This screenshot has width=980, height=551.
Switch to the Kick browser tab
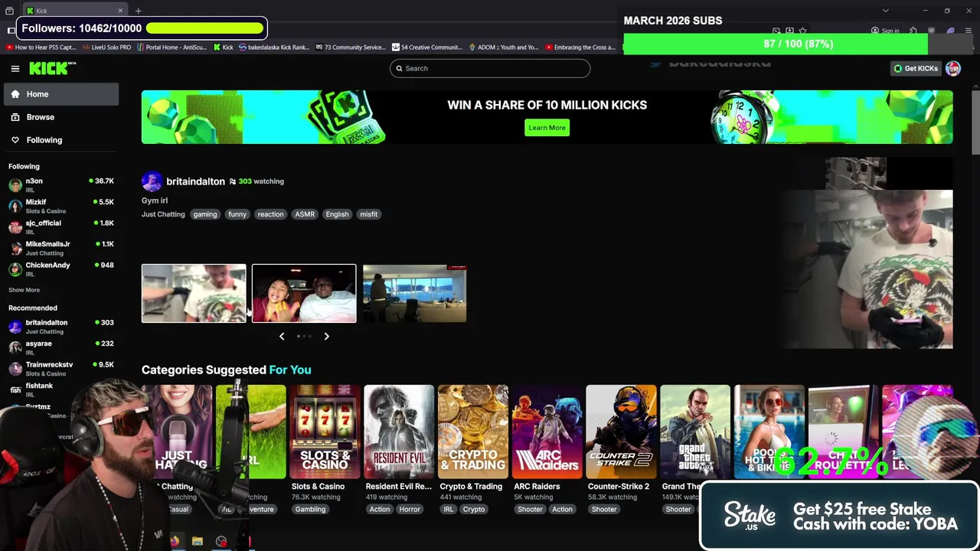point(75,11)
